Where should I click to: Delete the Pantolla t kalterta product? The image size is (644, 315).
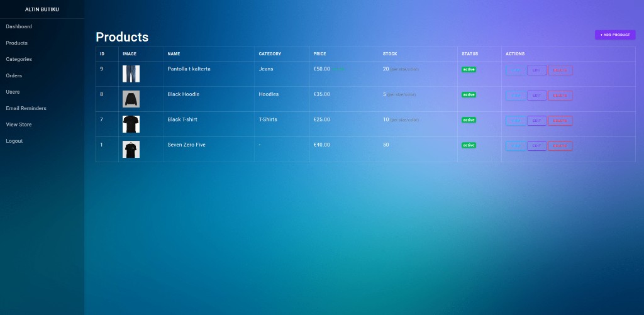pos(560,70)
